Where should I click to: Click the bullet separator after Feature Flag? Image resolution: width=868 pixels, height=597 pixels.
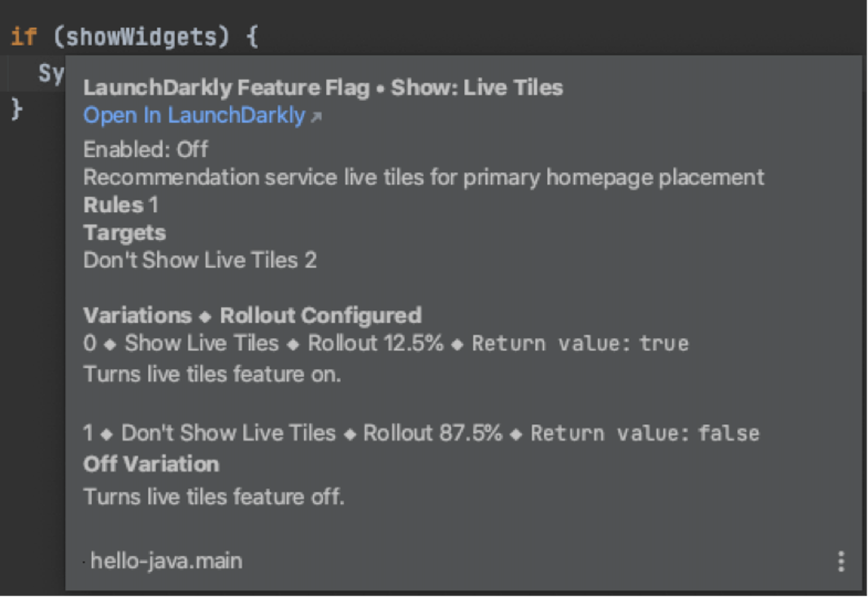click(380, 87)
